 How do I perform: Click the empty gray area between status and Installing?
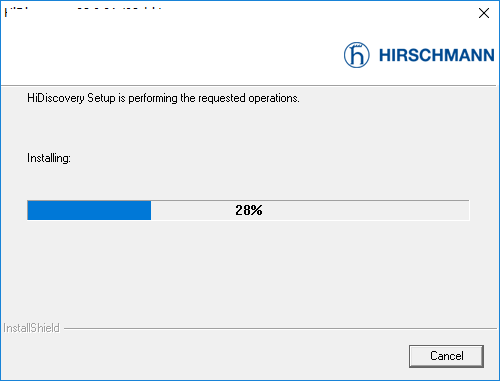[x=249, y=128]
